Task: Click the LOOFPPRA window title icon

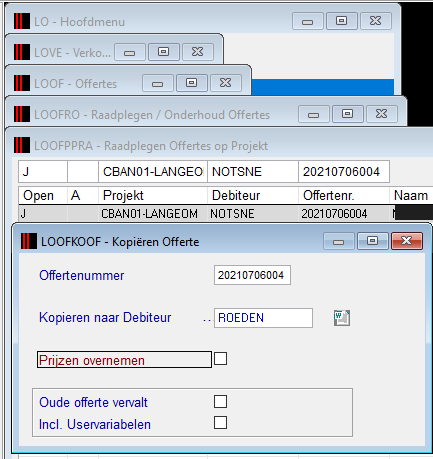Action: pos(22,145)
